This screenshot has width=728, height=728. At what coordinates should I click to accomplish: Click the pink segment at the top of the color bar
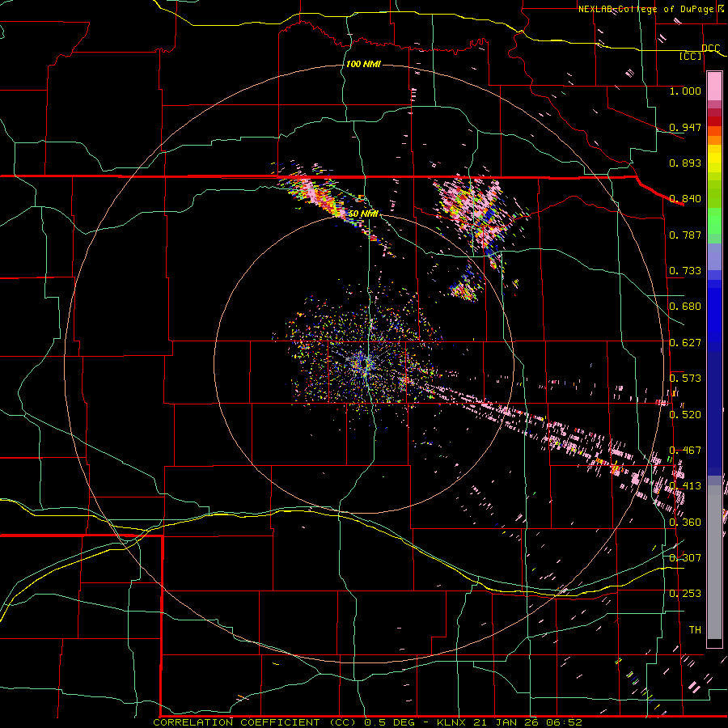714,86
